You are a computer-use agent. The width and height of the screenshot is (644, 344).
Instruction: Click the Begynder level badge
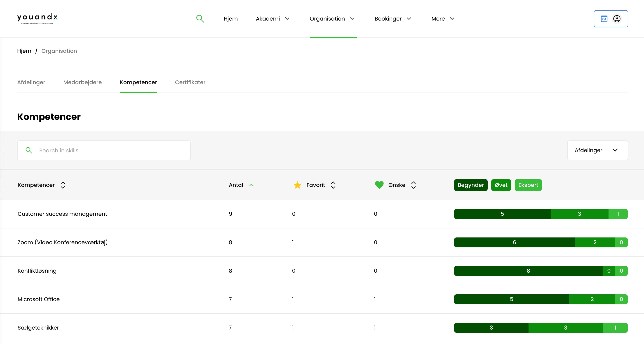(470, 185)
